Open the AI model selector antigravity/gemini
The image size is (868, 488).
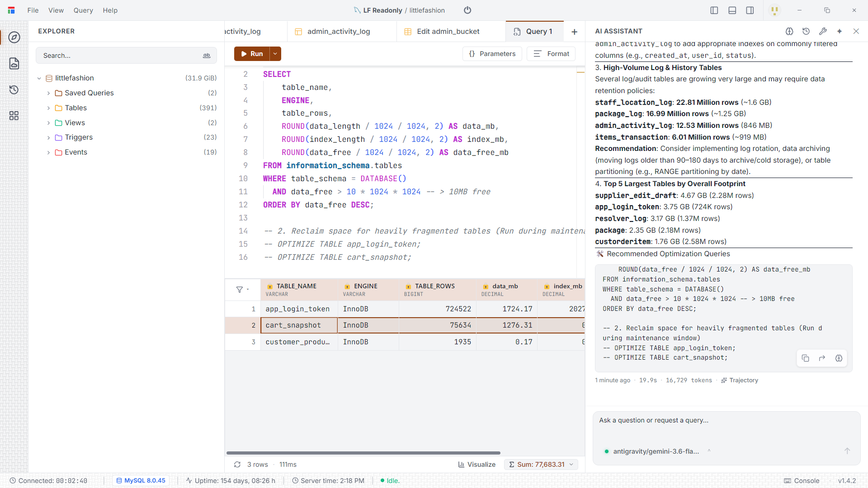pyautogui.click(x=656, y=451)
